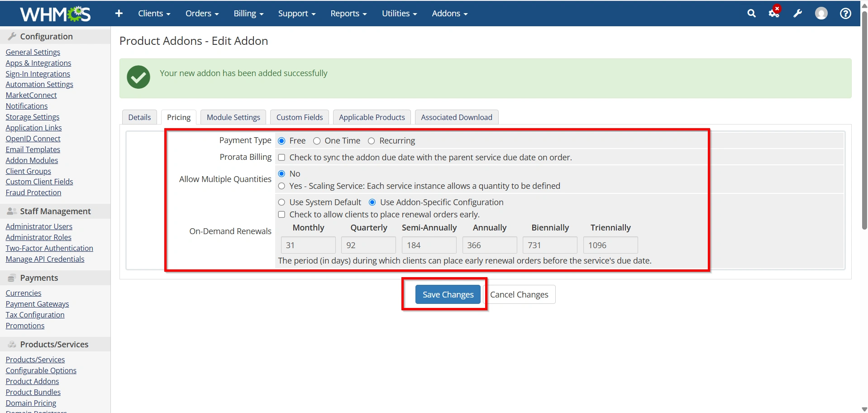This screenshot has height=413, width=868.
Task: Click the Triennially days field
Action: coord(610,245)
